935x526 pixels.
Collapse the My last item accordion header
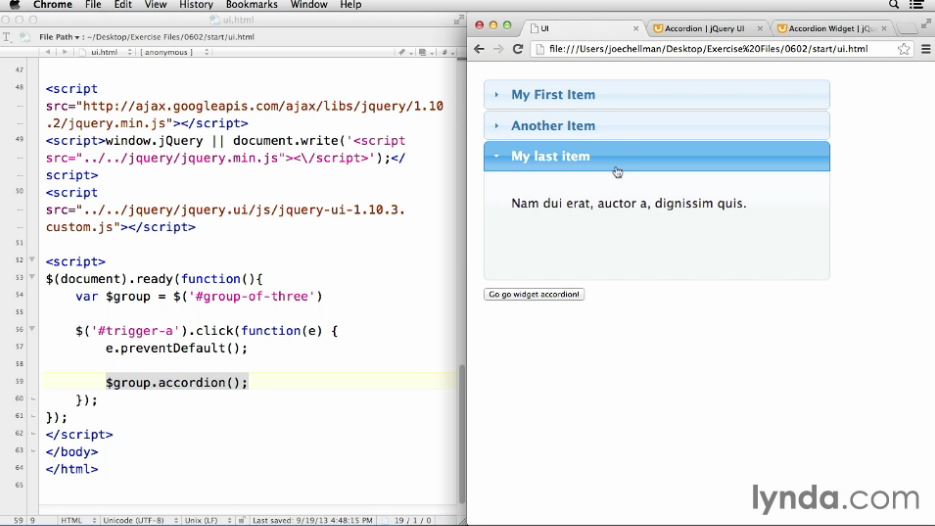pos(657,156)
